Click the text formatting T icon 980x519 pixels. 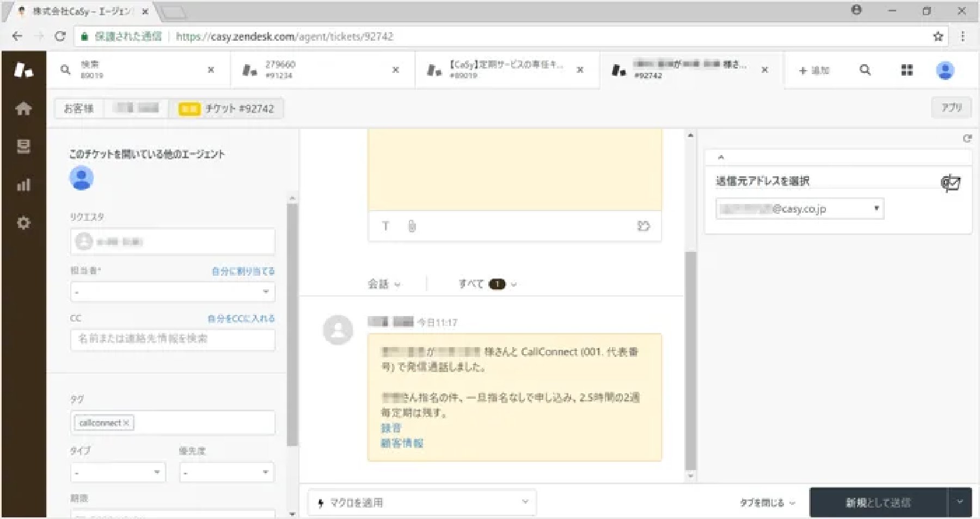(x=385, y=226)
